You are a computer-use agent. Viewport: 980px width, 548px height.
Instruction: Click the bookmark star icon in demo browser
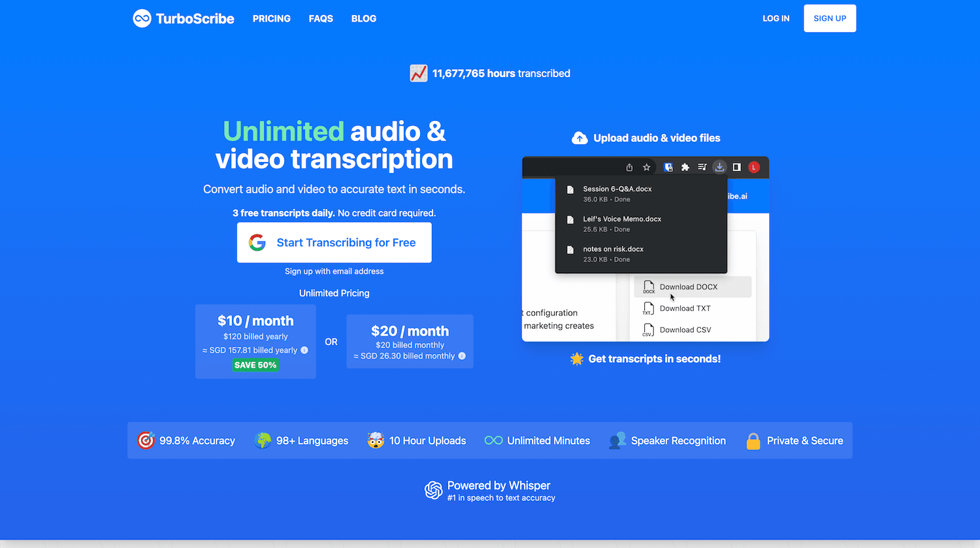click(647, 167)
